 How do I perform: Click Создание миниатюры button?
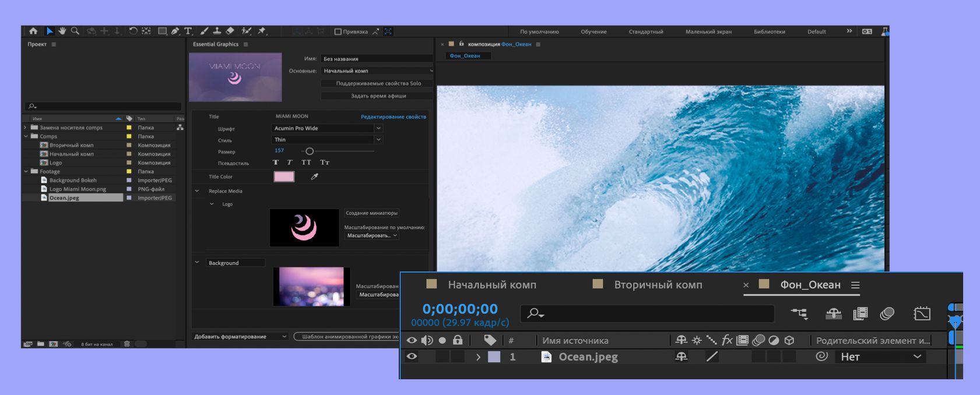[x=372, y=213]
